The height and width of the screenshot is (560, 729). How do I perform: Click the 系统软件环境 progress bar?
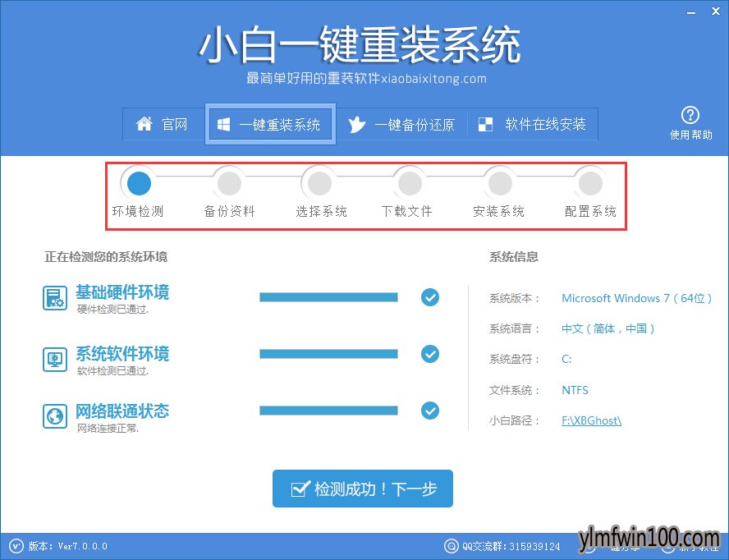[x=328, y=354]
